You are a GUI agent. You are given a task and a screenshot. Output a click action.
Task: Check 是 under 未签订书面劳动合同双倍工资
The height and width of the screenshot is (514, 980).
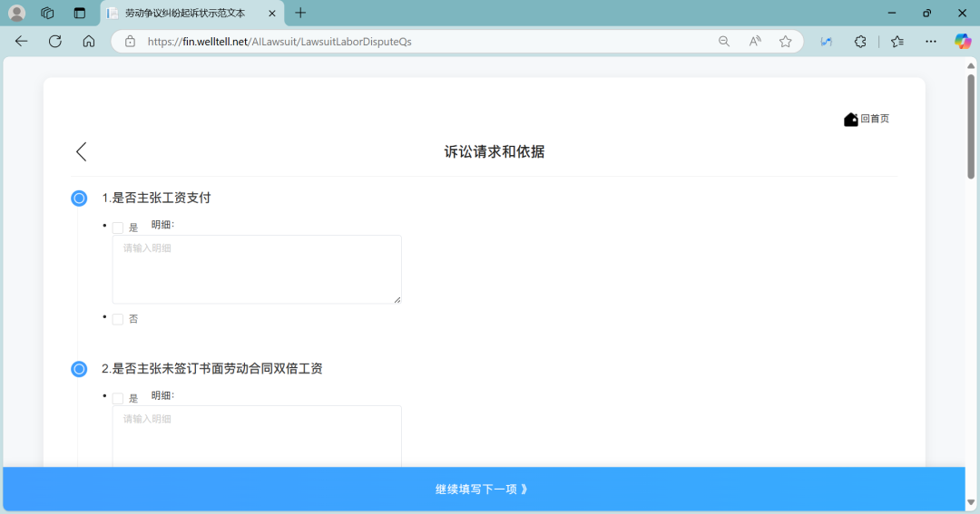118,398
